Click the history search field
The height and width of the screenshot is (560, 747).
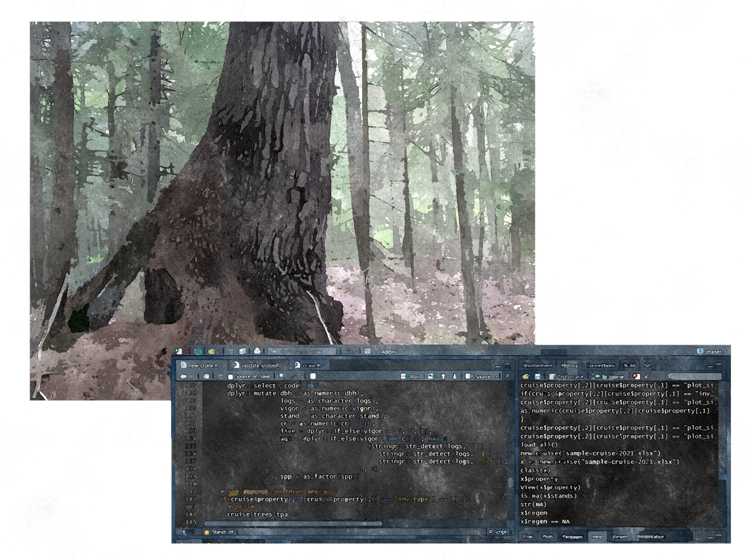point(695,376)
